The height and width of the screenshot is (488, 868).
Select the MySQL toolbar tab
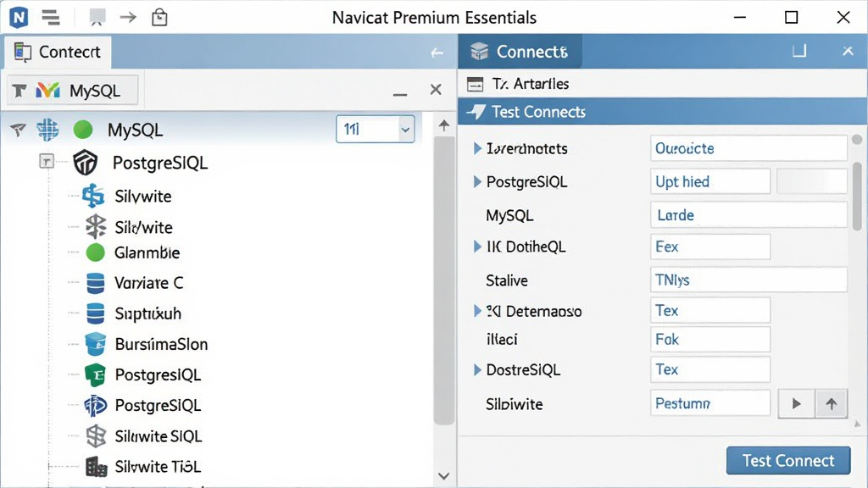(73, 90)
